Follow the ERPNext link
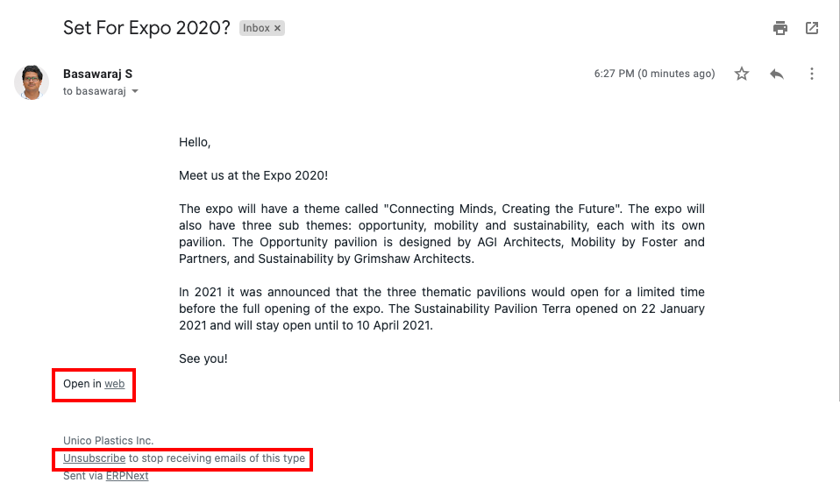 (127, 476)
